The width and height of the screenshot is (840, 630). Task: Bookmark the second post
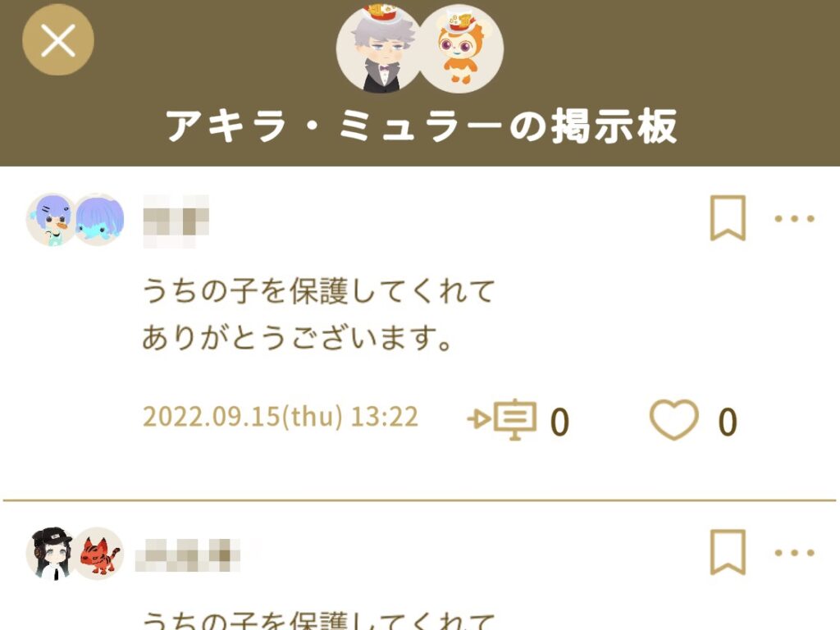[728, 552]
